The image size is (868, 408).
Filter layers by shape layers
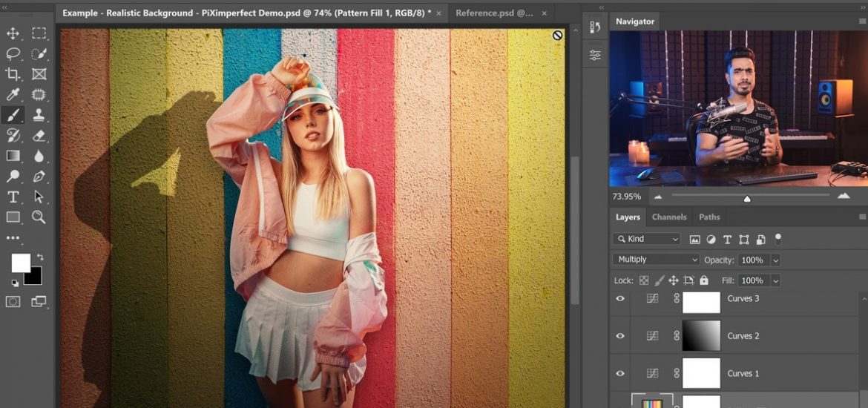coord(744,240)
